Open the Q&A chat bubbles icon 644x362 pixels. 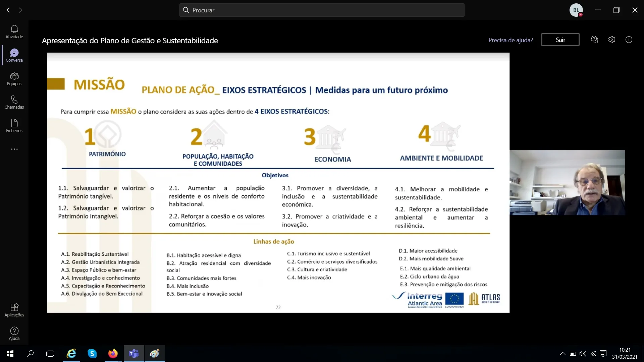click(594, 40)
